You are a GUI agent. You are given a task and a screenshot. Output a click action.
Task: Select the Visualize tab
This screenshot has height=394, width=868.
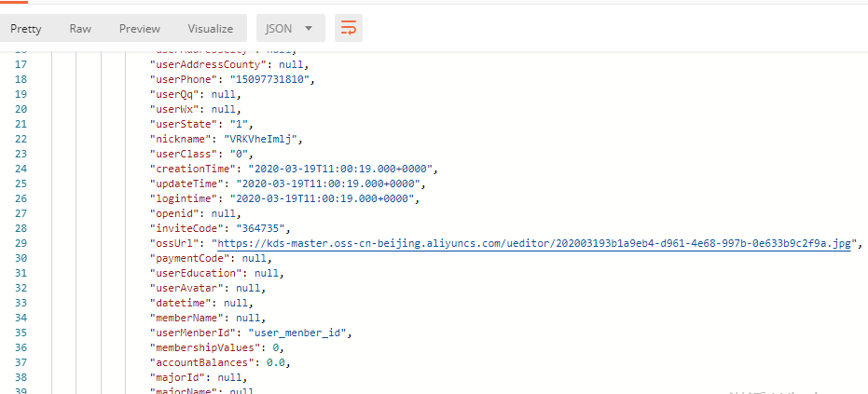(210, 29)
